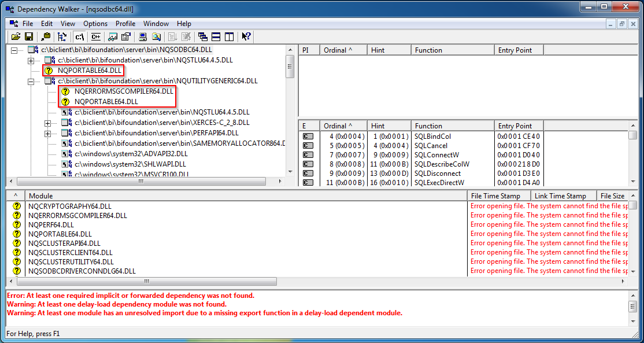The image size is (644, 343).
Task: Open a file with the Open toolbar icon
Action: click(x=16, y=36)
